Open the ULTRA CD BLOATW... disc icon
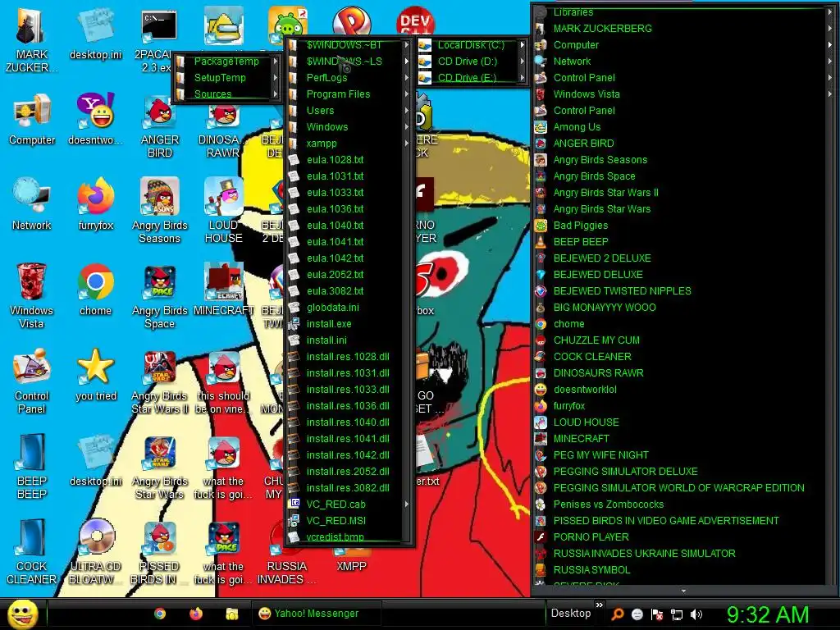Viewport: 840px width, 630px height. point(96,550)
